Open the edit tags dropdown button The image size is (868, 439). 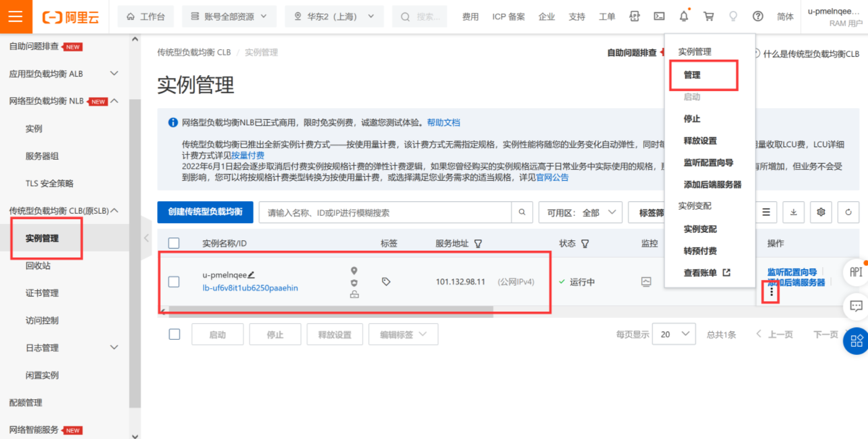[x=403, y=334]
